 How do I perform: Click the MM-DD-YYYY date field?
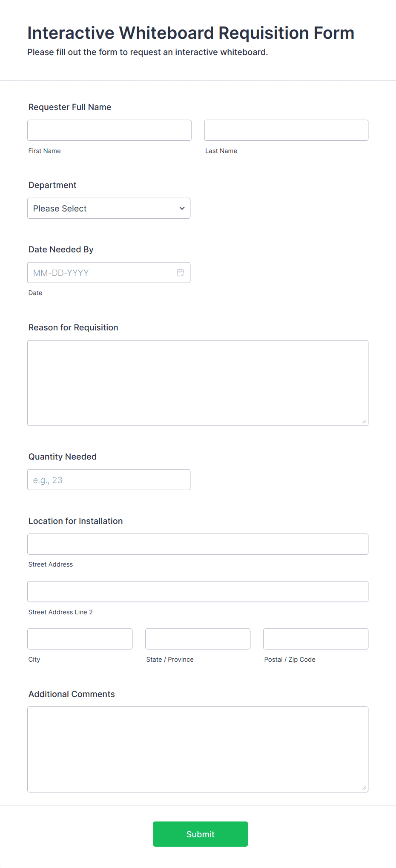(x=109, y=272)
